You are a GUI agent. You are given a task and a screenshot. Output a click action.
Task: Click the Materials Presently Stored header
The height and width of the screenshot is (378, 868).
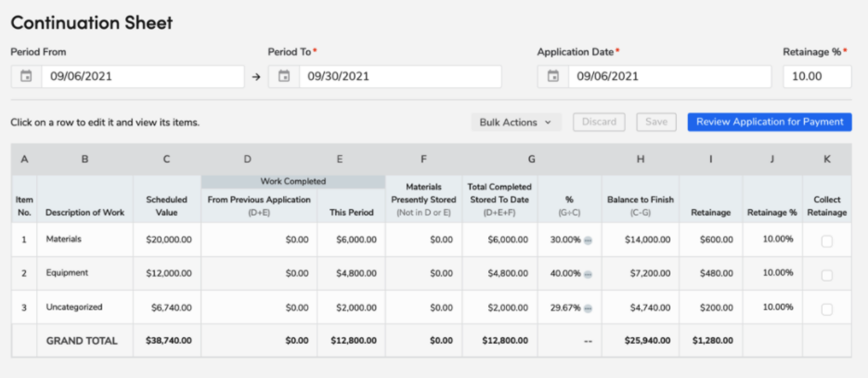point(423,193)
